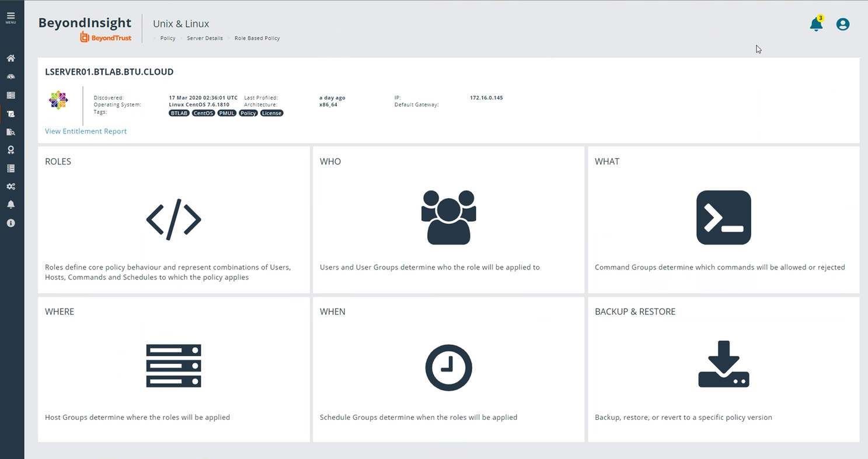Open the user profile account menu
Screen dimensions: 868x459
(842, 24)
